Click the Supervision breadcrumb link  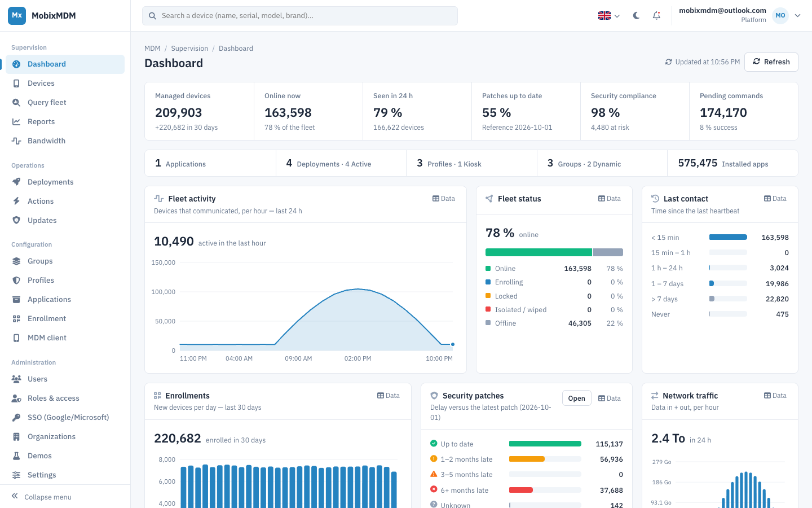189,49
